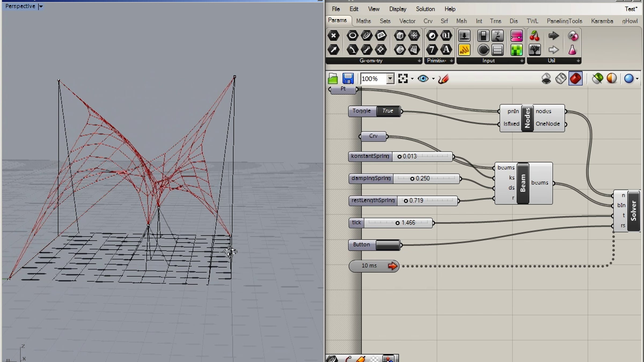Toggle the Boolean Toggle showing True
Image resolution: width=644 pixels, height=362 pixels.
388,111
